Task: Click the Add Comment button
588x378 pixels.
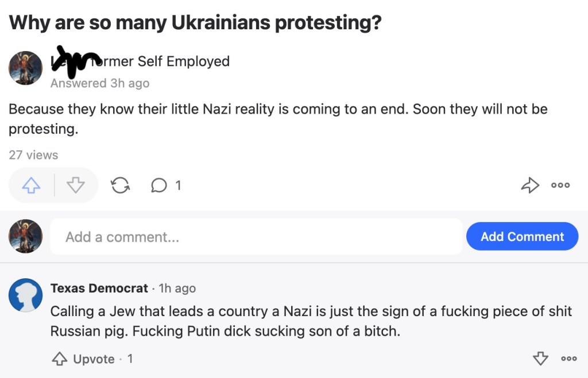Action: [522, 236]
